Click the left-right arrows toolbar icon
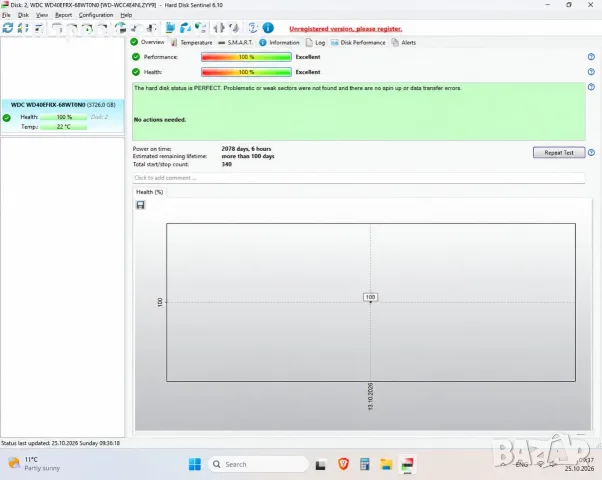The image size is (602, 480). 219,28
